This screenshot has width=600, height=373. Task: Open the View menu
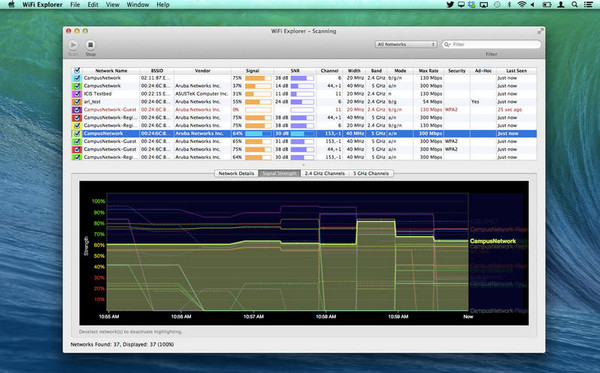112,5
